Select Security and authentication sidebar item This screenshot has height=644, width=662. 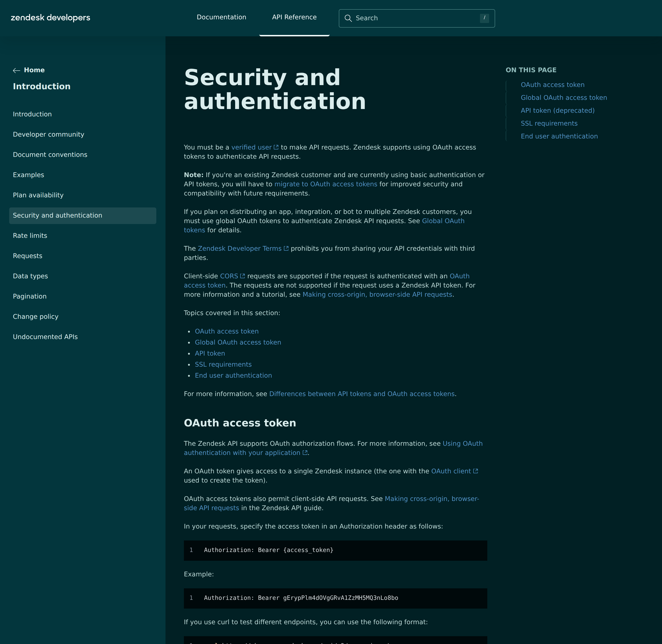tap(83, 216)
